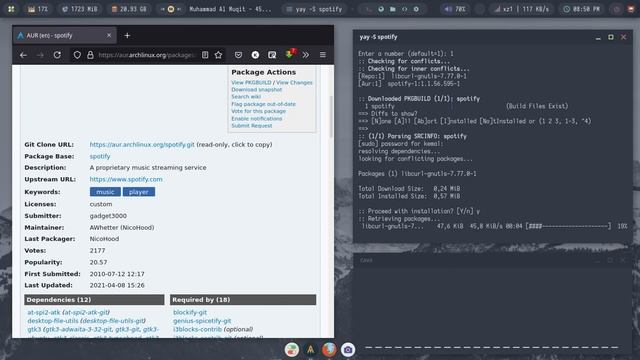The image size is (640, 360).
Task: Click the CPU usage 17% indicator
Action: click(38, 9)
